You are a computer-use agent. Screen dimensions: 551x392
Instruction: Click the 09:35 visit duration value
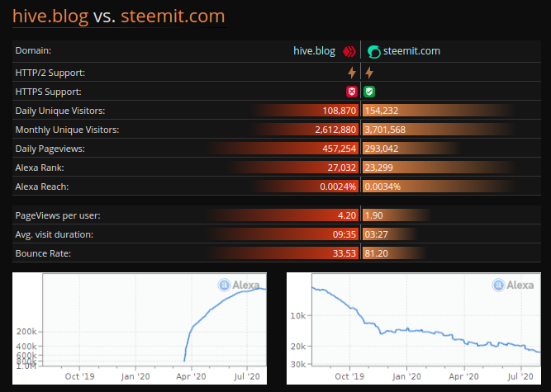tap(344, 234)
